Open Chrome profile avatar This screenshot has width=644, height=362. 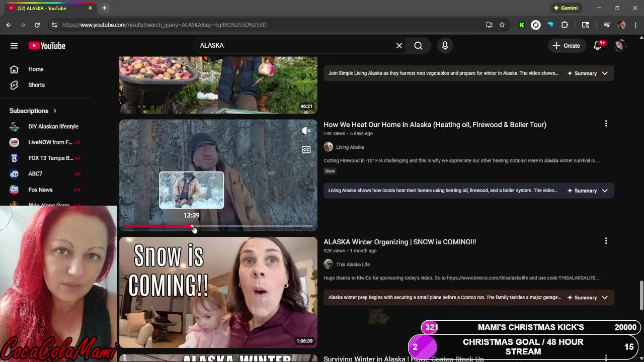click(x=622, y=25)
